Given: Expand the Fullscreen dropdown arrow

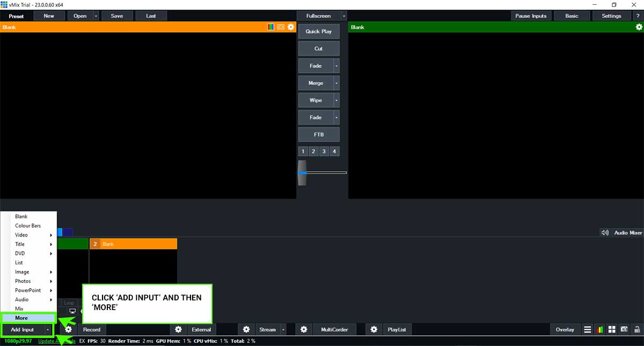Looking at the screenshot, I should pos(343,16).
